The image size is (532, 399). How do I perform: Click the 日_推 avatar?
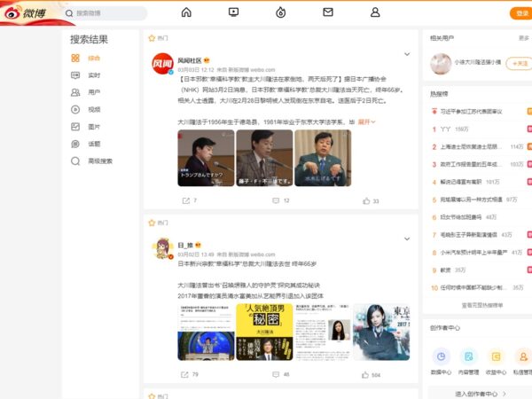tap(162, 248)
